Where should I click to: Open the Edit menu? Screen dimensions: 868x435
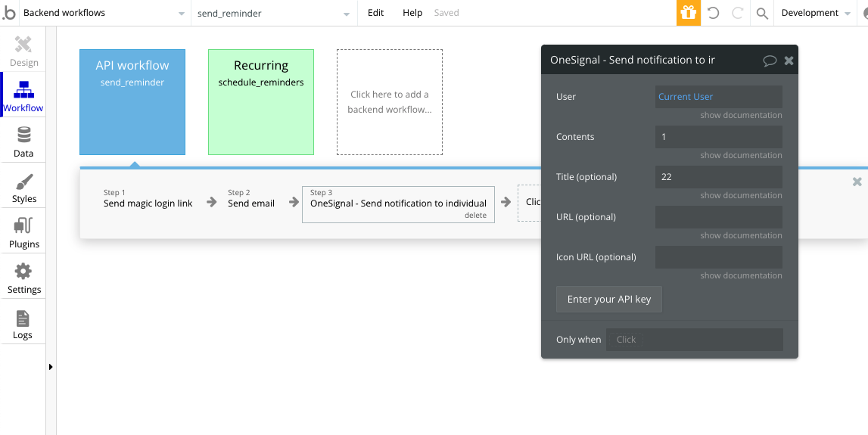click(x=375, y=13)
